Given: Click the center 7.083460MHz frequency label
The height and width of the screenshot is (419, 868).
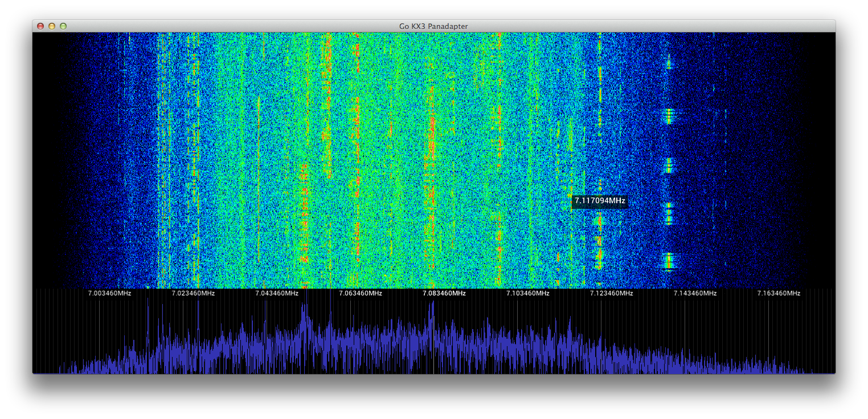Looking at the screenshot, I should pos(444,293).
